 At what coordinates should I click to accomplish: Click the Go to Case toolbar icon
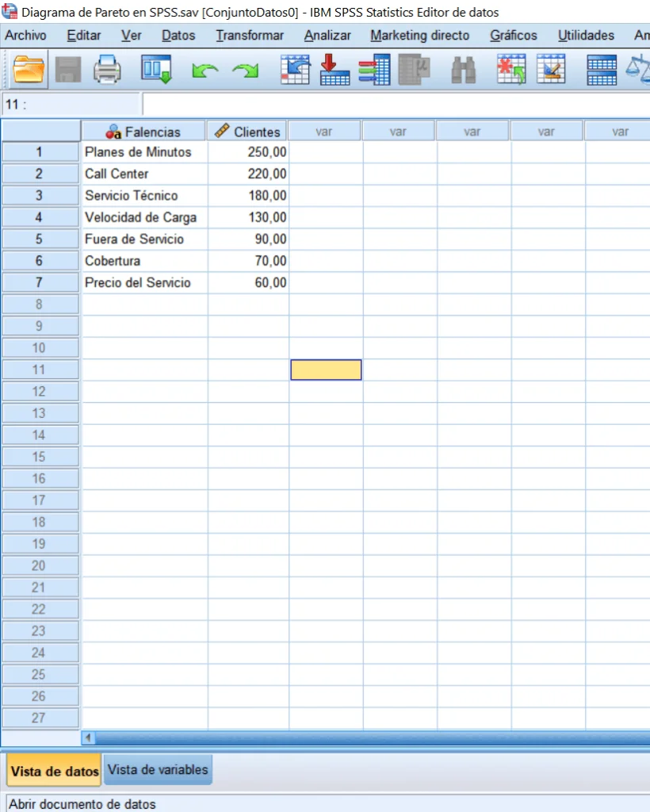[x=294, y=70]
